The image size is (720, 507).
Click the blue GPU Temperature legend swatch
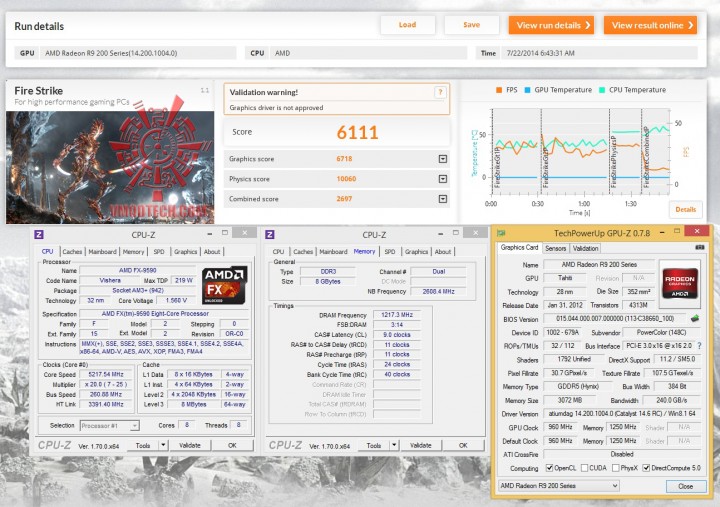point(527,90)
